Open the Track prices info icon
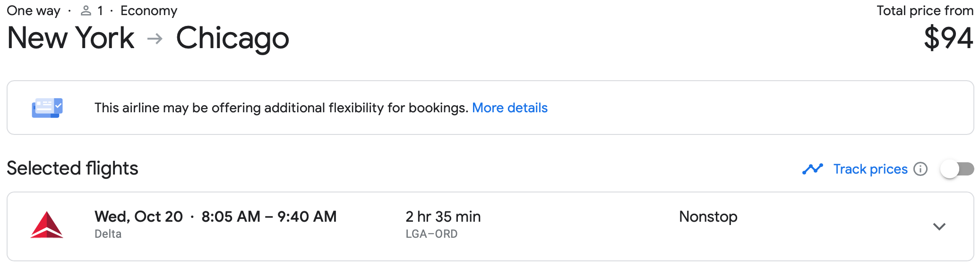 click(x=920, y=169)
